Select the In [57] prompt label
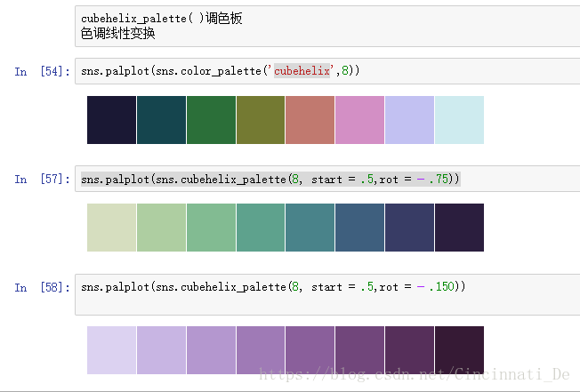The image size is (580, 392). coord(42,180)
